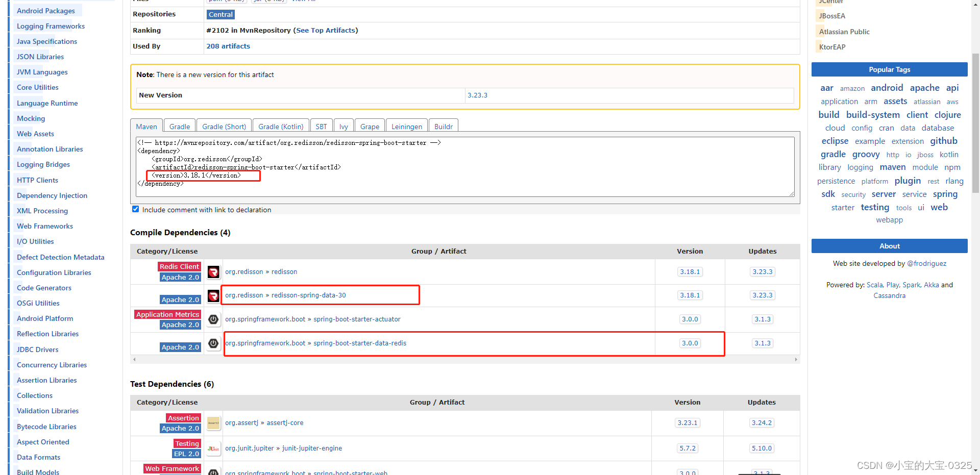Click version 3.0.0 of spring-boot-starter-actuator
The width and height of the screenshot is (980, 475).
coord(690,319)
